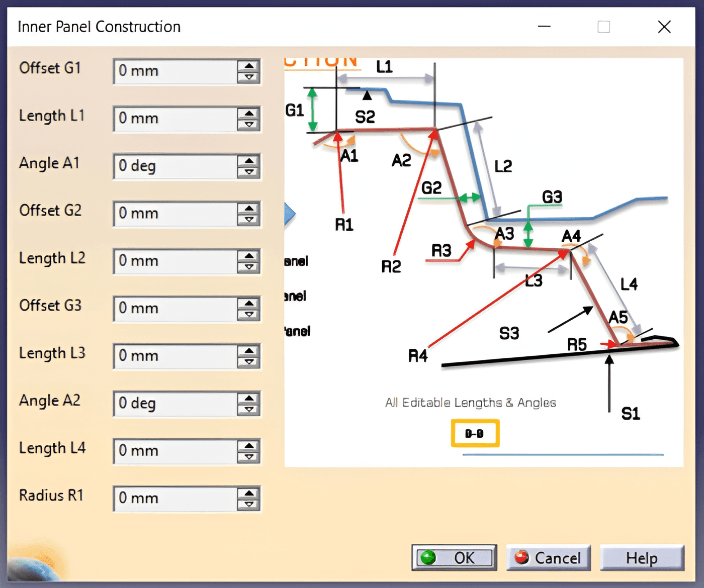
Task: Raise Length L4 using the up spinner
Action: click(x=248, y=446)
